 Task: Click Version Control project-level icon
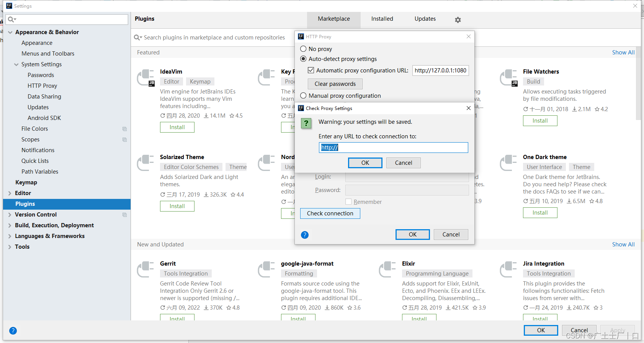click(x=124, y=215)
